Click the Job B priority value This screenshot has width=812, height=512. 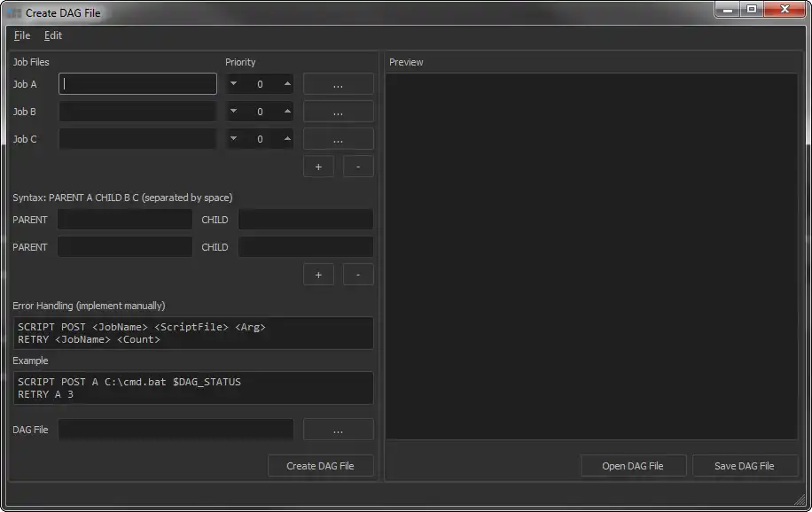pos(260,112)
